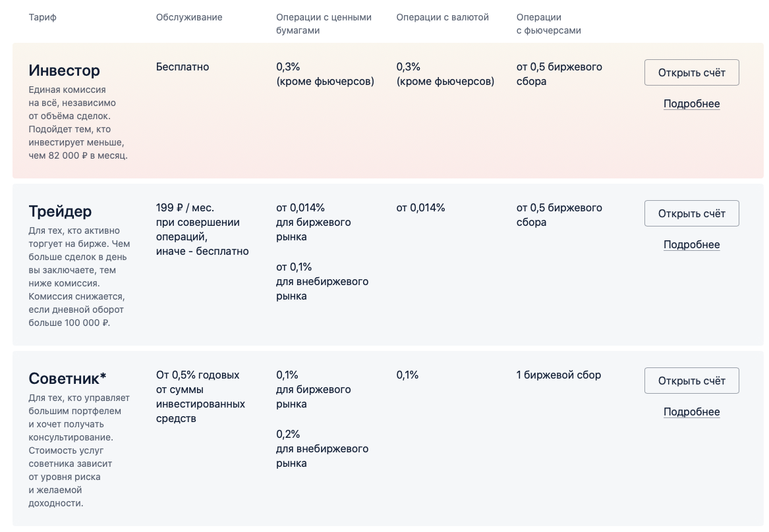This screenshot has width=769, height=532.
Task: Click '199 ₽ / мес.' service fee text
Action: 185,207
